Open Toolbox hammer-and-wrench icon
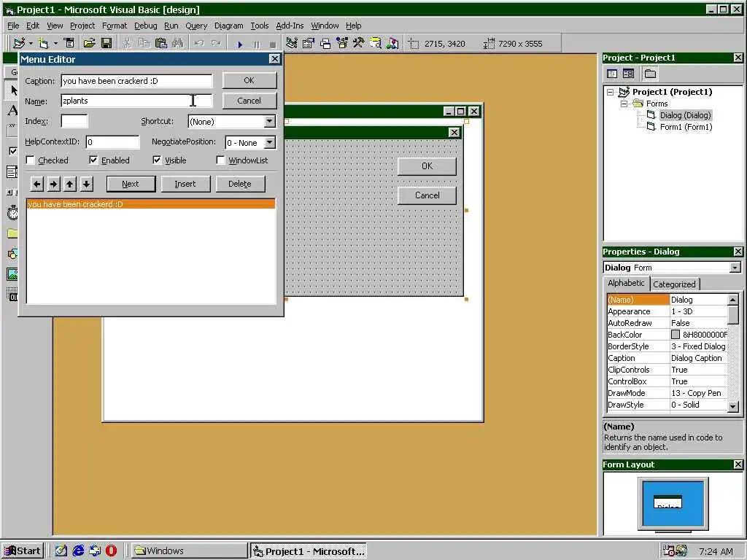The width and height of the screenshot is (747, 560). point(358,43)
